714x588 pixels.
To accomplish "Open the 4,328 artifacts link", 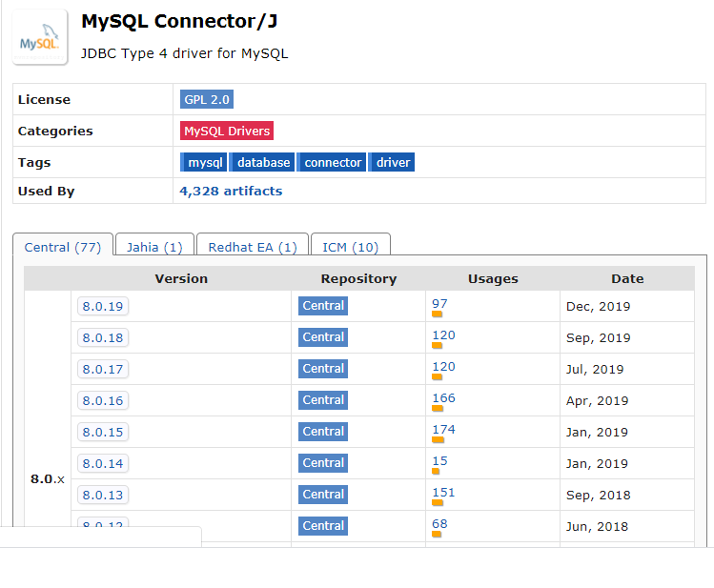I will (231, 191).
